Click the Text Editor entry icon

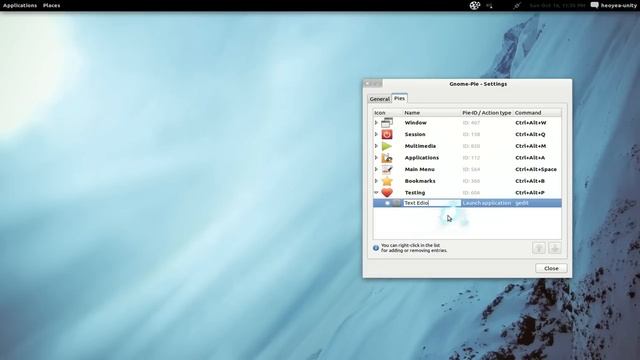pyautogui.click(x=396, y=203)
